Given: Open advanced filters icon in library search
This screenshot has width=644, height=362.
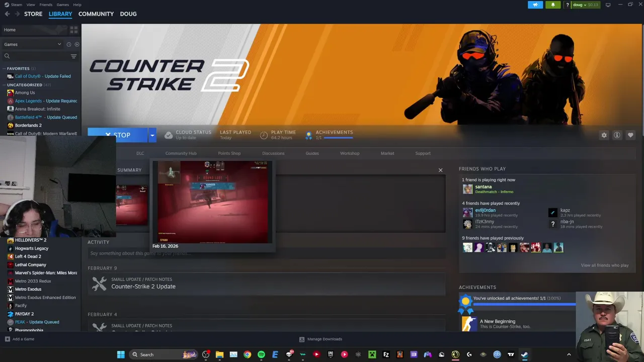Looking at the screenshot, I should [x=73, y=56].
